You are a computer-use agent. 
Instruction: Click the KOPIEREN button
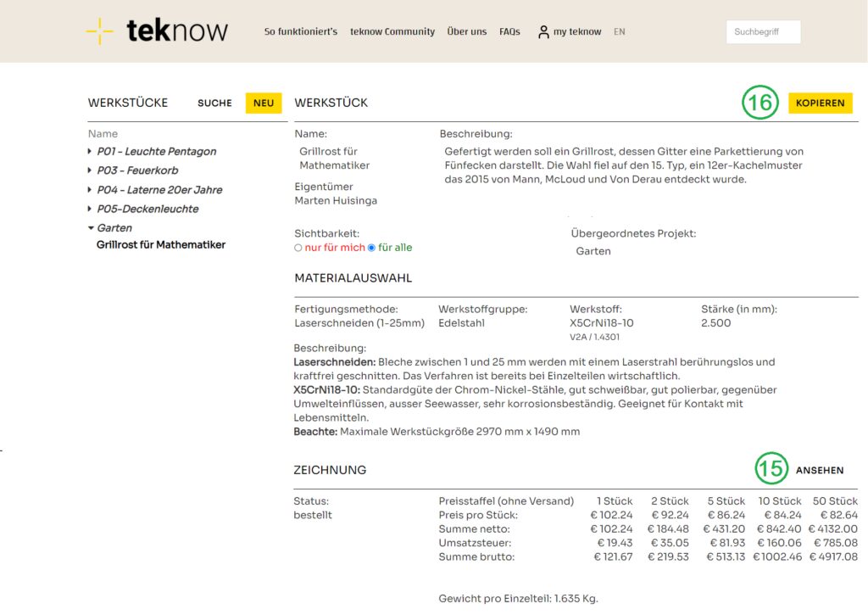pos(820,103)
